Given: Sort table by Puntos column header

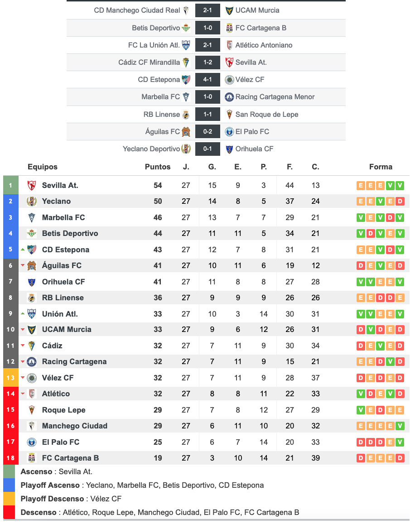Looking at the screenshot, I should (158, 167).
